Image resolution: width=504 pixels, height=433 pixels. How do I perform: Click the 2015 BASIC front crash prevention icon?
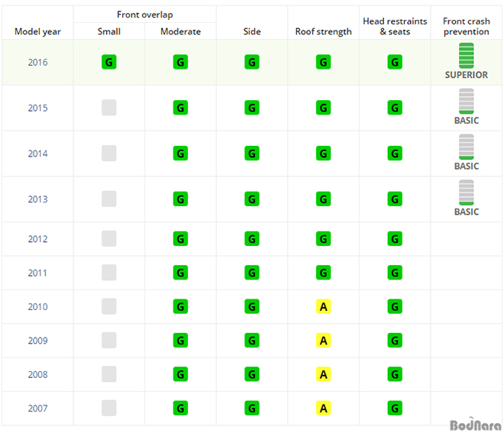coord(466,102)
